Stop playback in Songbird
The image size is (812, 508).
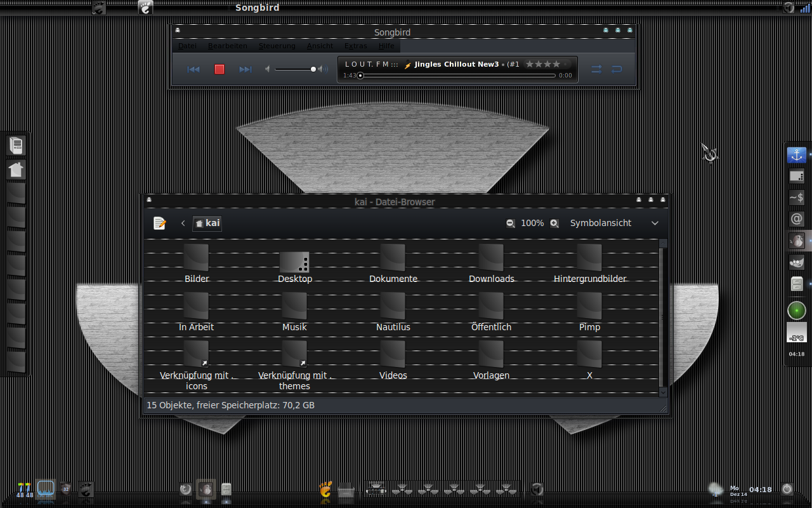click(x=219, y=69)
